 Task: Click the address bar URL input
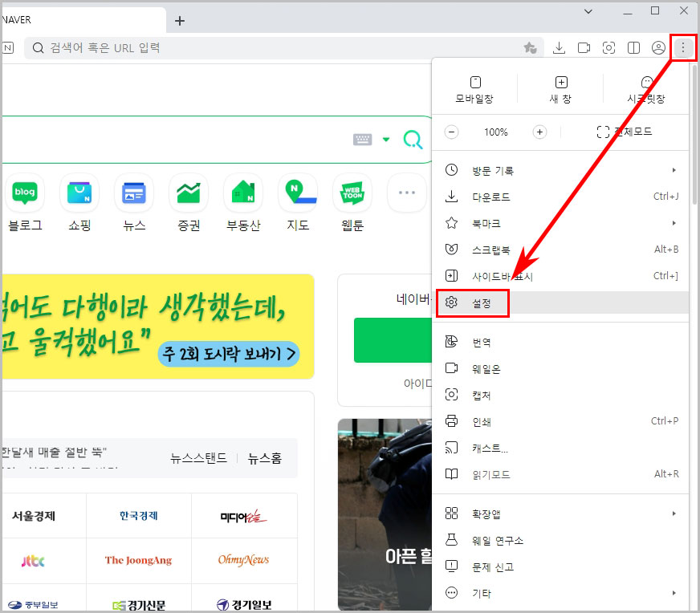pyautogui.click(x=284, y=47)
